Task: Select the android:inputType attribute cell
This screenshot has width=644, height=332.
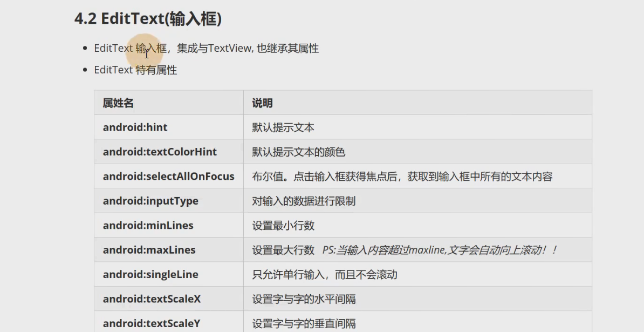Action: tap(150, 201)
